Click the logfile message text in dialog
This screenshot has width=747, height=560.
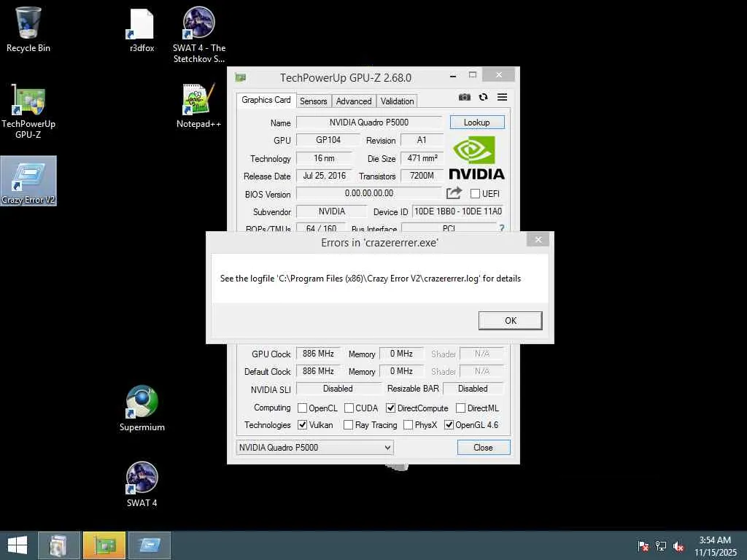coord(370,279)
